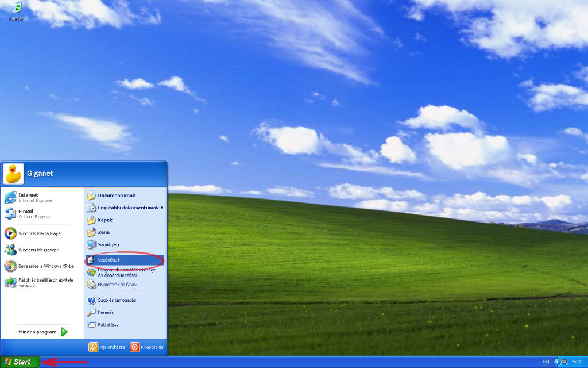Open Windows Messenger
Viewport: 588px width, 368px height.
point(37,250)
